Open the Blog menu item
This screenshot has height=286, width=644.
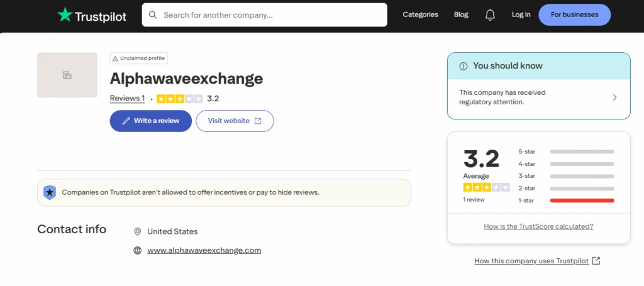[x=461, y=14]
